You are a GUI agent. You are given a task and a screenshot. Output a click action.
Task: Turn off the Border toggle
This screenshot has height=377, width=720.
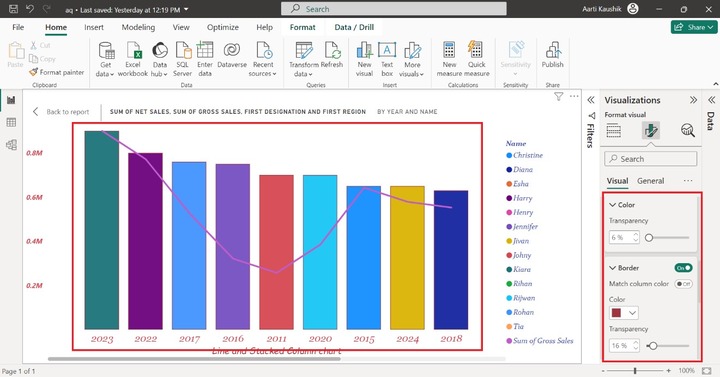[x=683, y=268]
